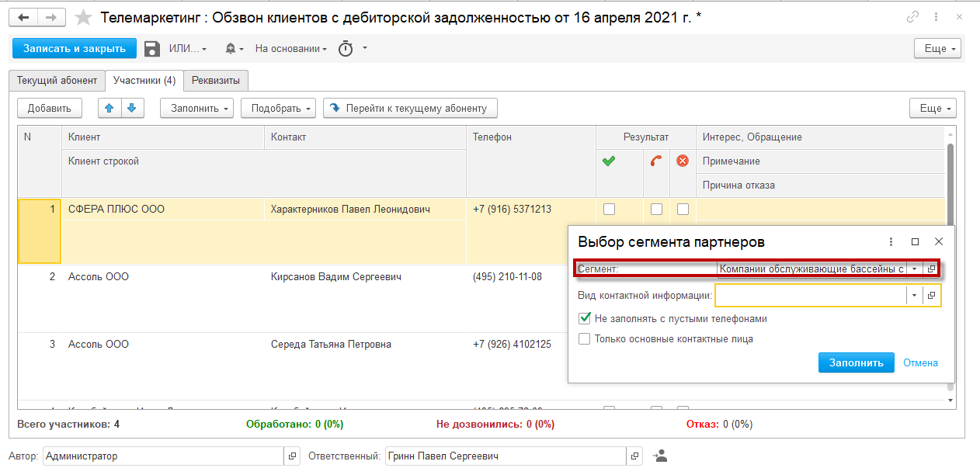
Task: Uncheck Не заполнять с пустыми телефонами
Action: click(584, 318)
